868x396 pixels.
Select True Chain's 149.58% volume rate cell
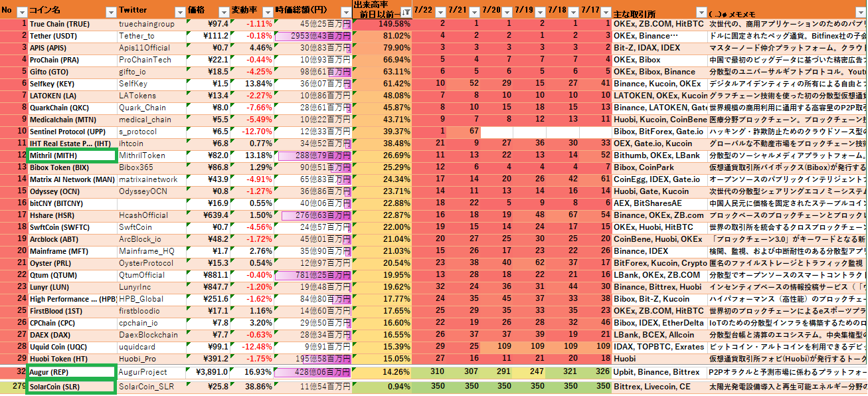pos(383,24)
